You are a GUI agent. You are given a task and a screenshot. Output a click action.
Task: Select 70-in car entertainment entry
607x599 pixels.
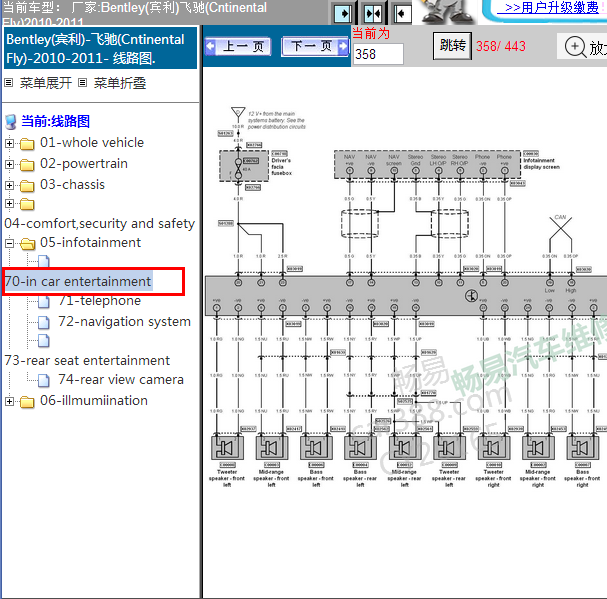[x=78, y=281]
